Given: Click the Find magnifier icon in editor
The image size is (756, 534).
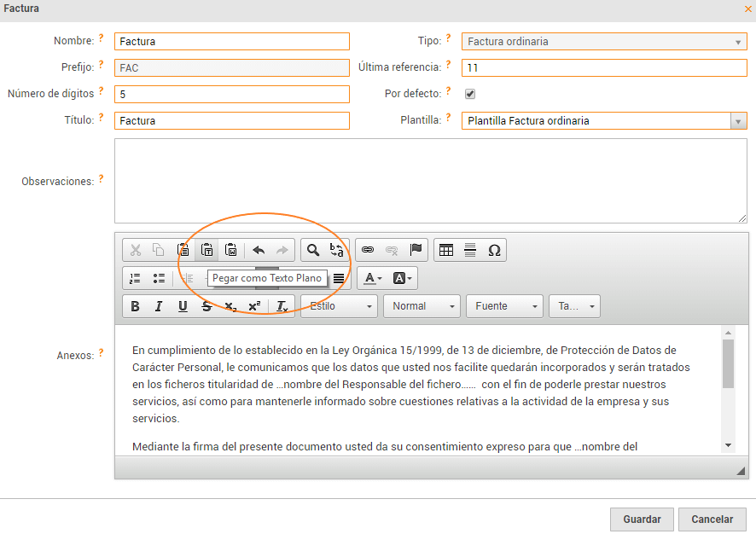Looking at the screenshot, I should [x=313, y=250].
